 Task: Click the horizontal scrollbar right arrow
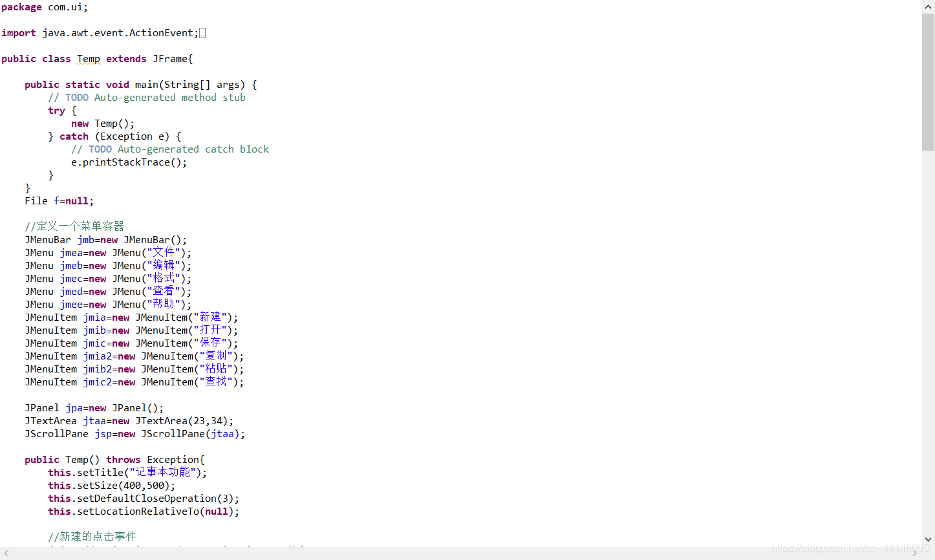pos(915,554)
